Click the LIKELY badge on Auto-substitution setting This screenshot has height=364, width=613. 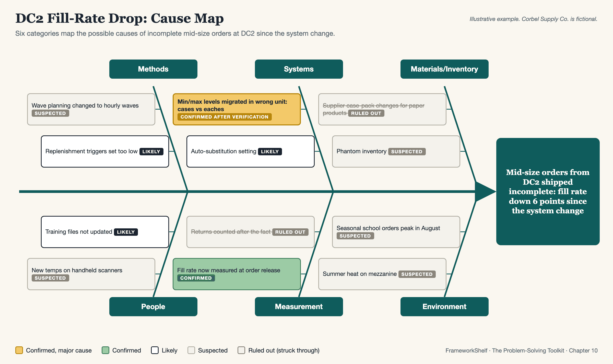[270, 151]
